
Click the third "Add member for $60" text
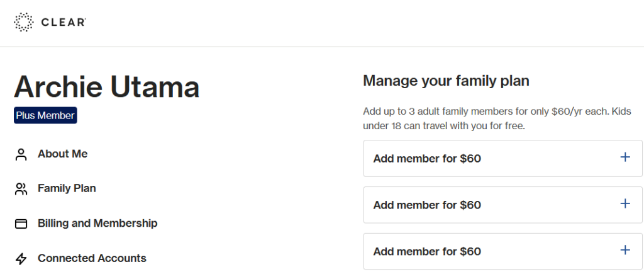click(427, 252)
